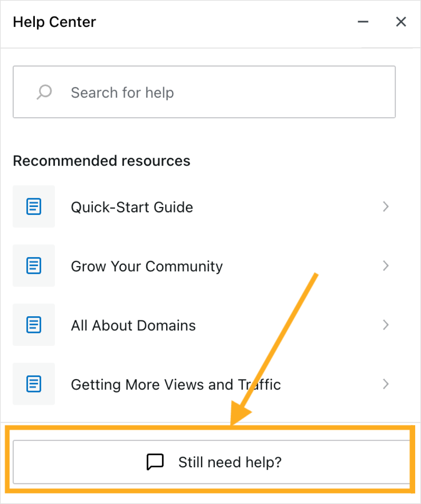Open the Grow Your Community chevron

386,265
